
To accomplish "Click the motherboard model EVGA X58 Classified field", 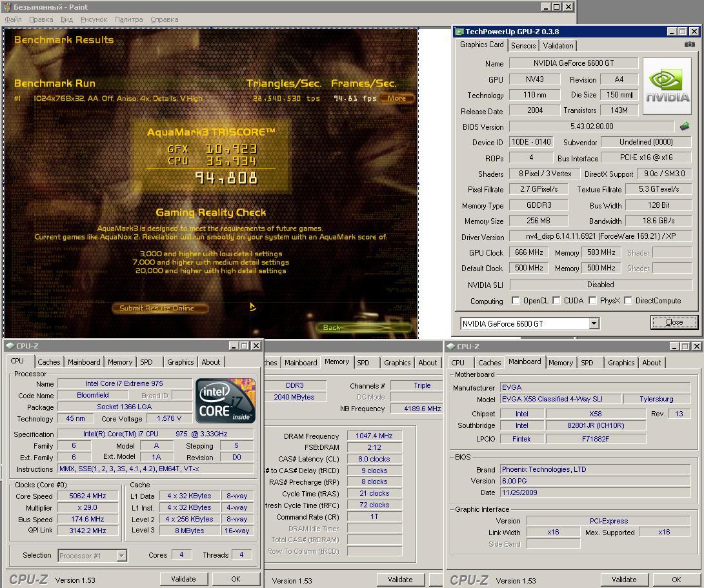I will pyautogui.click(x=561, y=399).
